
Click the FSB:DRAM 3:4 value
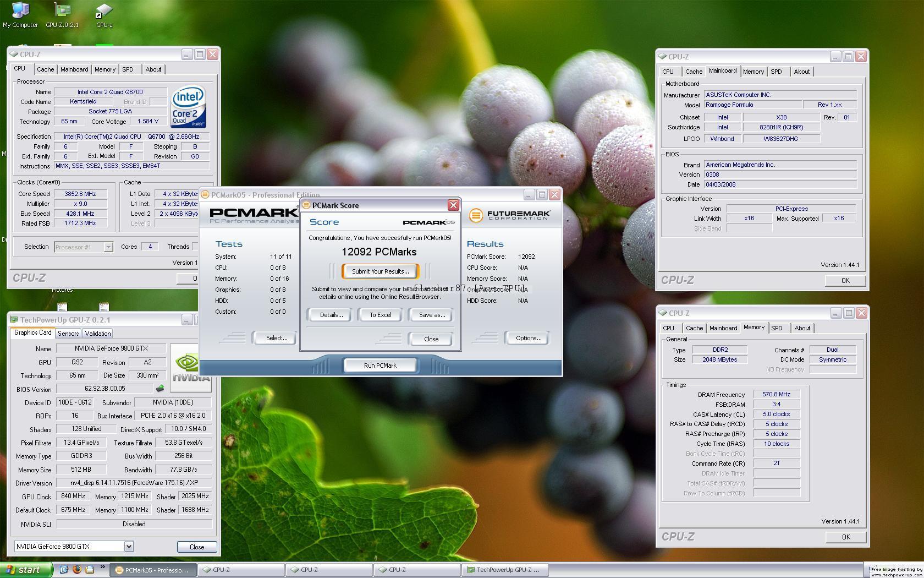[x=776, y=404]
